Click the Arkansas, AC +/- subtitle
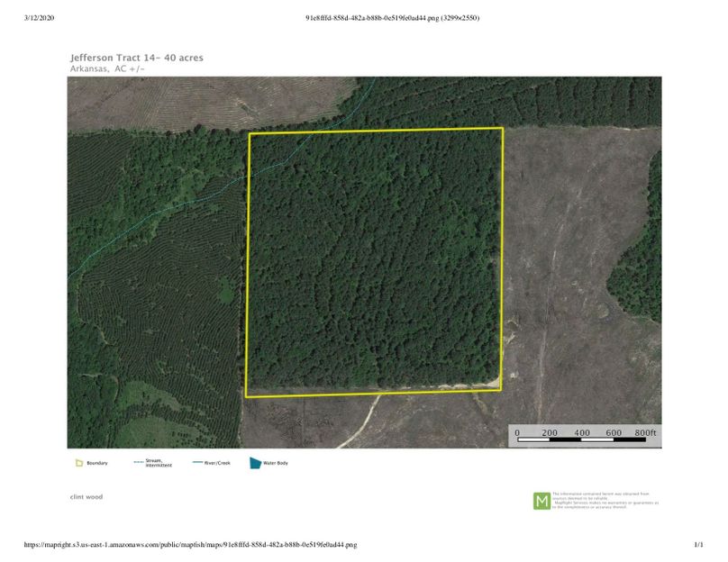The height and width of the screenshot is (562, 728). (107, 68)
